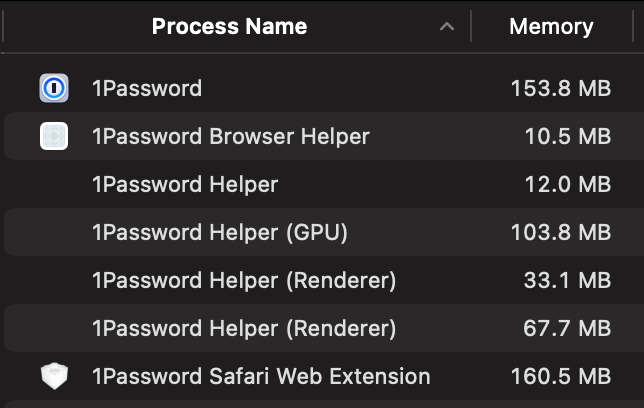Toggle sort order via Process Name arrow

click(447, 27)
